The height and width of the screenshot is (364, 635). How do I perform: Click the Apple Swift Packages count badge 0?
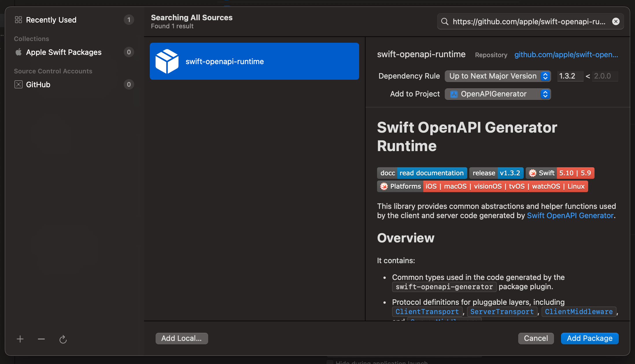pos(129,52)
